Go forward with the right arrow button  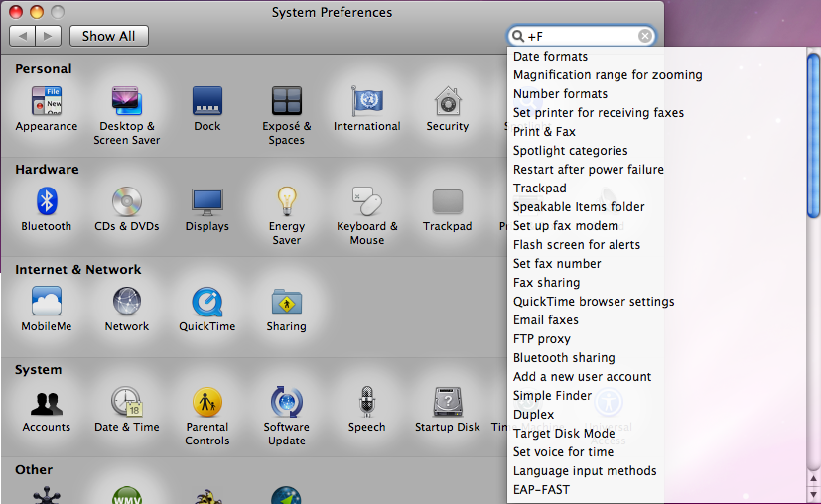pos(49,36)
